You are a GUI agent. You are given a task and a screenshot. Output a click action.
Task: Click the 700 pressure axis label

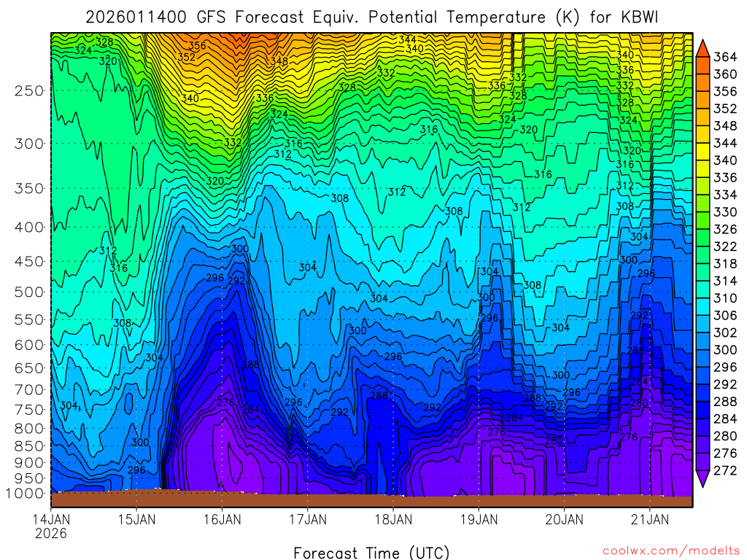tap(28, 390)
